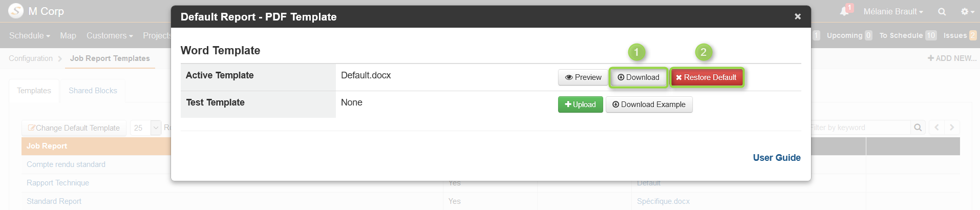This screenshot has height=210, width=980.
Task: Open the Map menu item
Action: [x=68, y=35]
